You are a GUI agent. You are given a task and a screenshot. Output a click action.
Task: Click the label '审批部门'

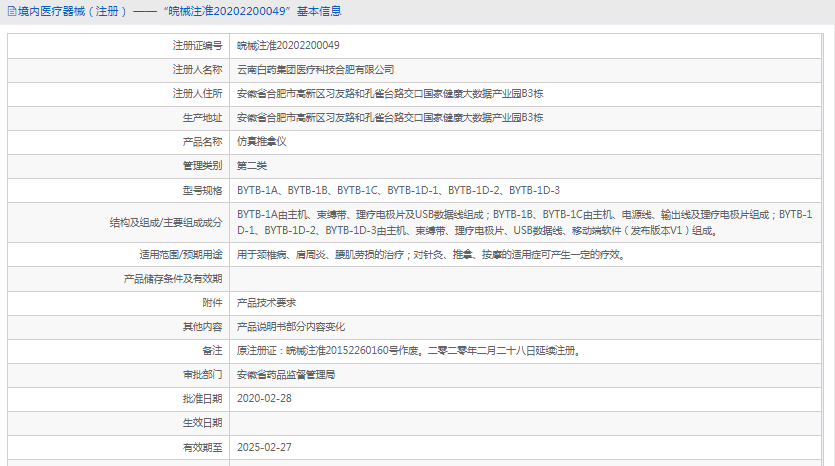[202, 374]
